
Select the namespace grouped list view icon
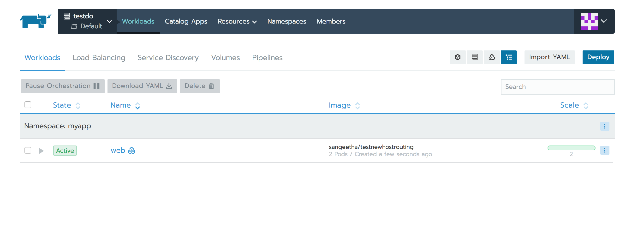(509, 57)
